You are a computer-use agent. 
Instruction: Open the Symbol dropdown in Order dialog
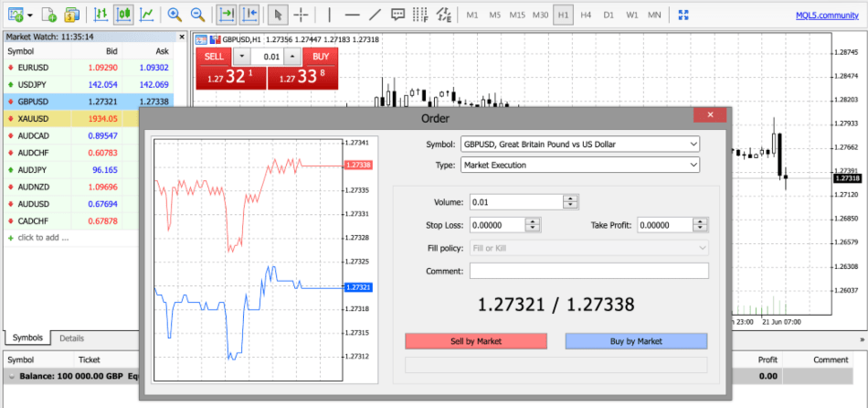click(x=579, y=144)
